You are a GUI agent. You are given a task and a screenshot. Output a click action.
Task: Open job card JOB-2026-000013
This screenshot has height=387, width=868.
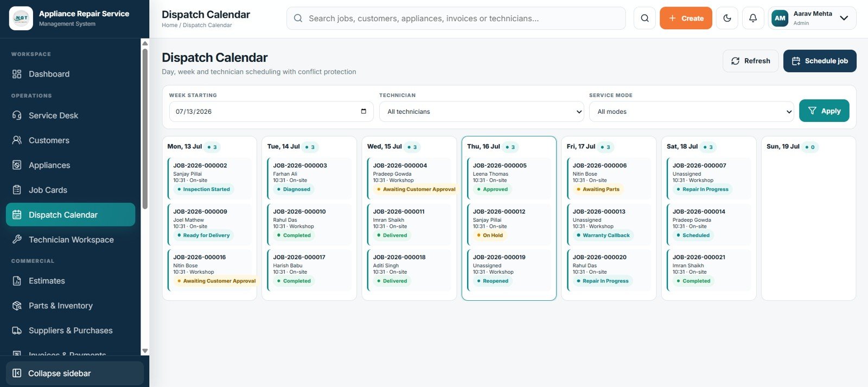tap(609, 224)
